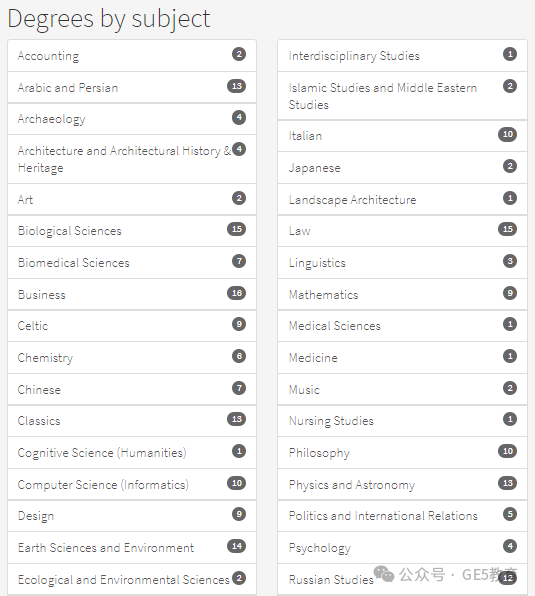Image resolution: width=535 pixels, height=596 pixels.
Task: Open Earth Sciences and Environment
Action: (132, 548)
